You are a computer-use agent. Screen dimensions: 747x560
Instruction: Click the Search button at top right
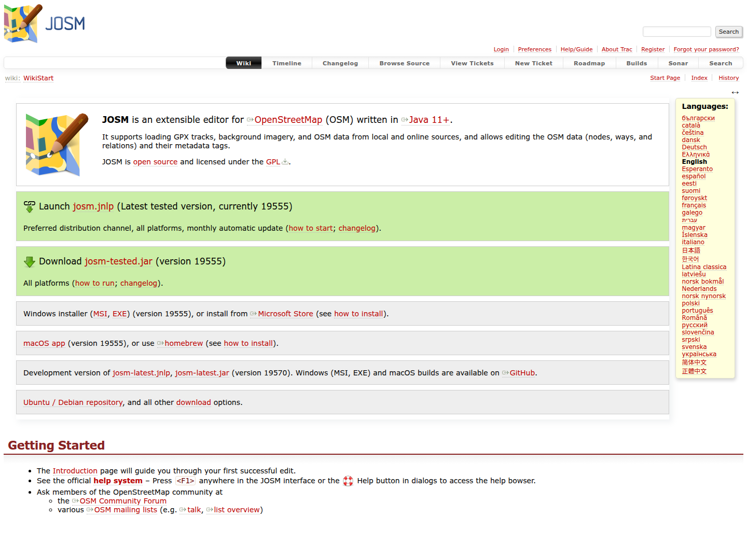pyautogui.click(x=729, y=32)
